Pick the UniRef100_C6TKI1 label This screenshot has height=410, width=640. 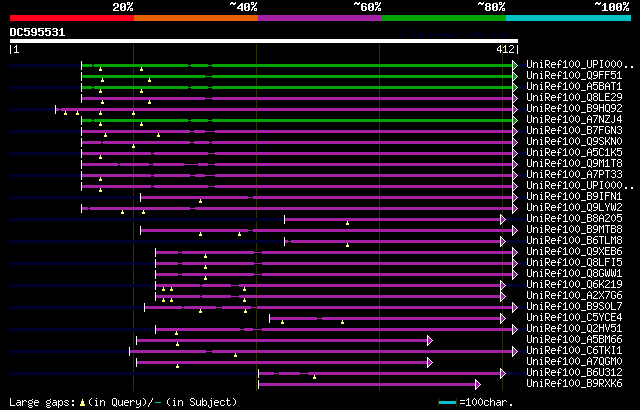pyautogui.click(x=574, y=351)
